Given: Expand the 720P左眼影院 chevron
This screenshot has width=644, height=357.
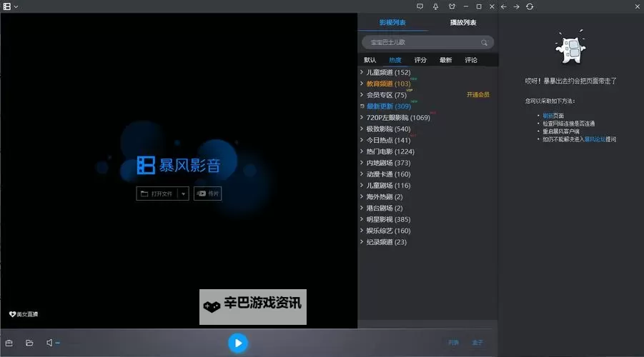Looking at the screenshot, I should click(362, 117).
